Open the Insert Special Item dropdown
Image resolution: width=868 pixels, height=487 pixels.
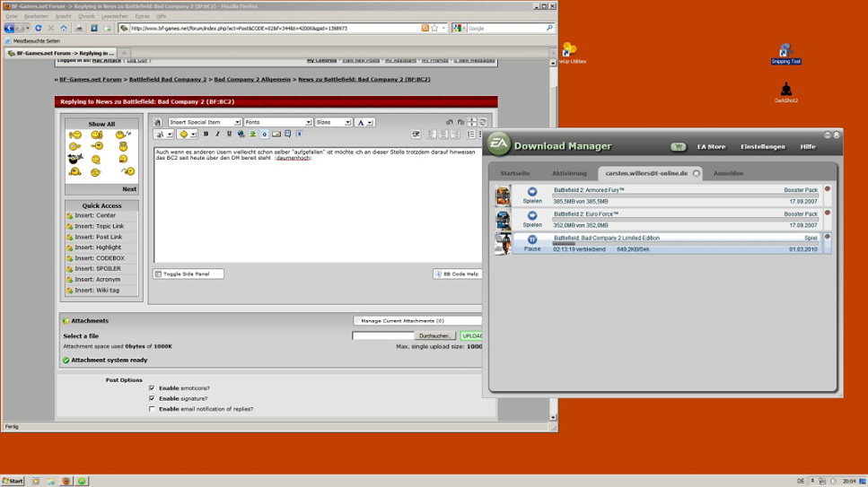pyautogui.click(x=205, y=122)
